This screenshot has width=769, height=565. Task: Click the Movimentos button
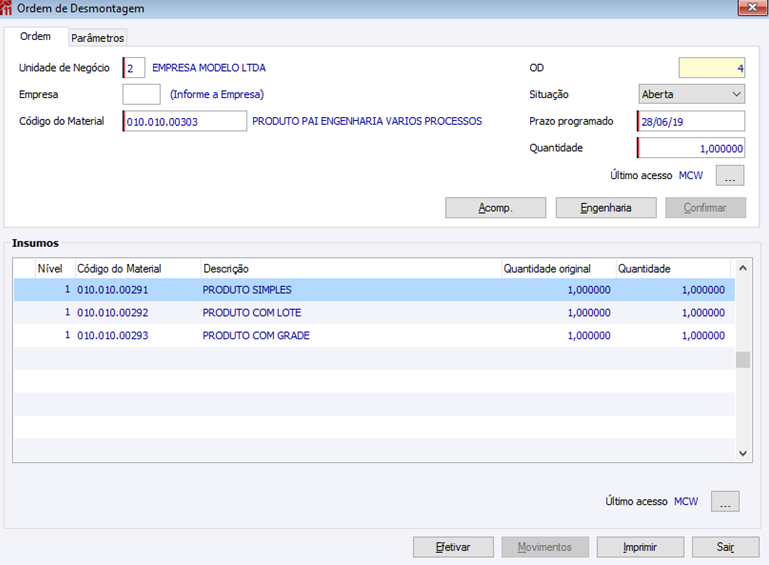point(545,547)
